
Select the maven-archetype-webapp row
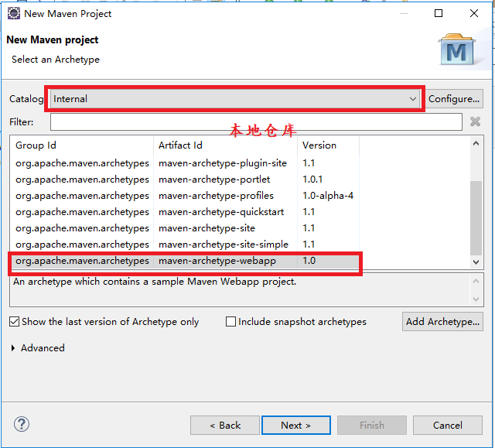[185, 261]
